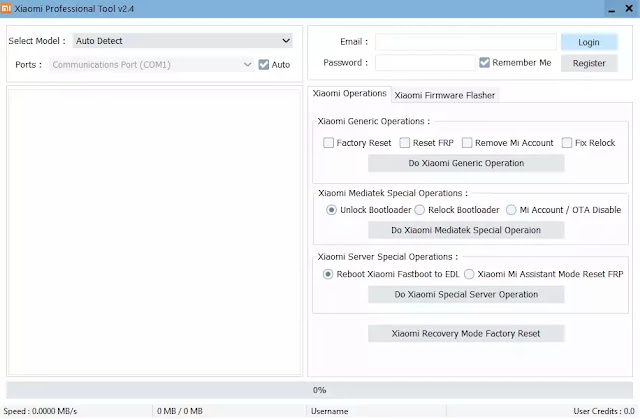Switch to the Xiaomi Operations tab
Viewport: 640px width, 419px height.
click(349, 93)
